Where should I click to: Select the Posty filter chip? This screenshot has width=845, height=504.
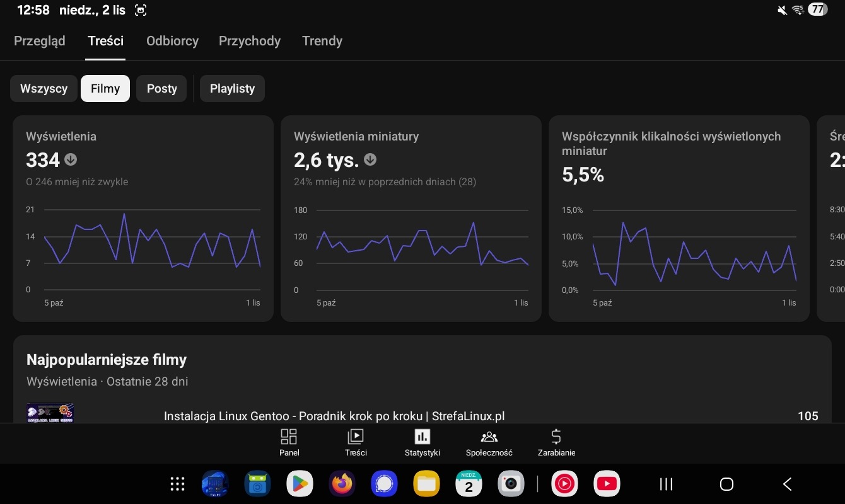pyautogui.click(x=162, y=89)
